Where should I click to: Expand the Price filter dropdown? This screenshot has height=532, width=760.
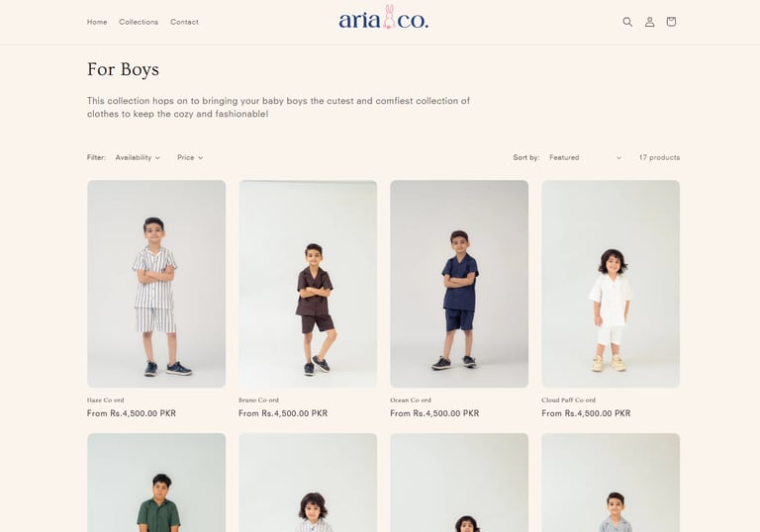click(x=190, y=157)
